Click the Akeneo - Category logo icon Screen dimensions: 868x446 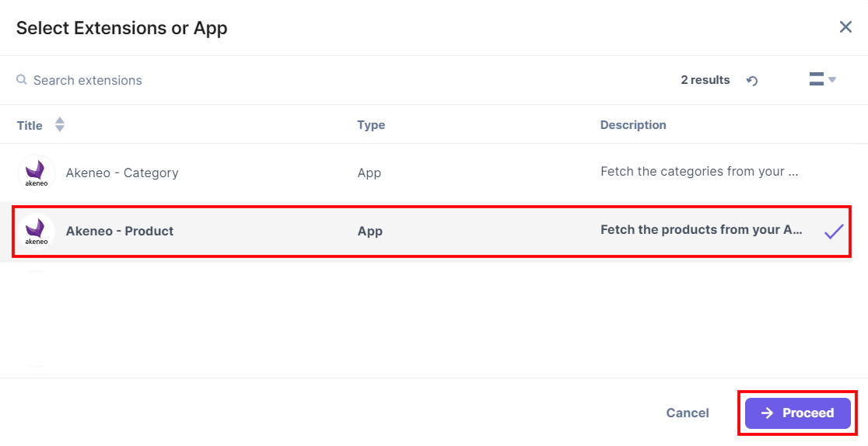point(37,172)
